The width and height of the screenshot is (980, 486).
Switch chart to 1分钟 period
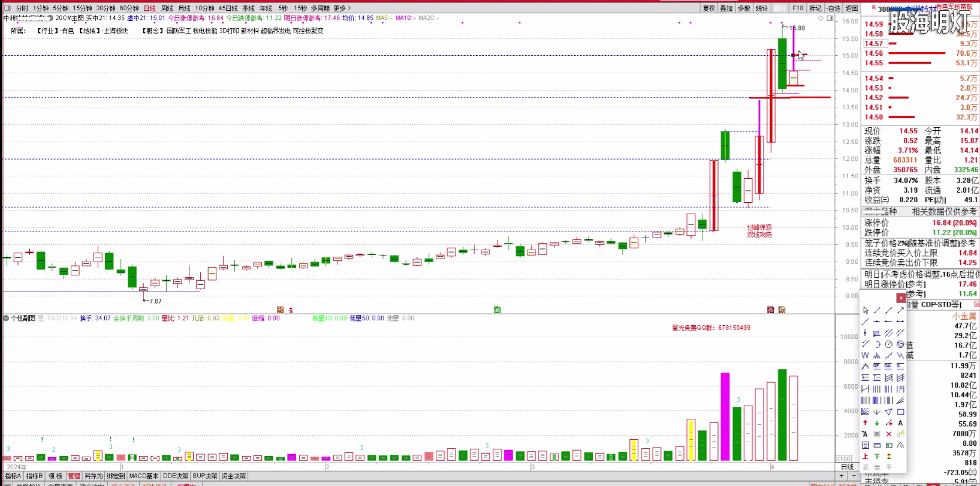pyautogui.click(x=41, y=8)
